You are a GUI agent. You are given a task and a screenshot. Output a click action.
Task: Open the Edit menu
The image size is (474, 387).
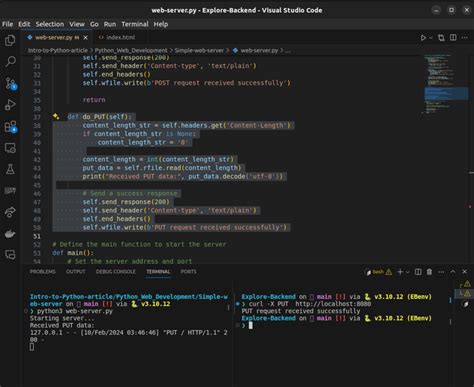pyautogui.click(x=24, y=24)
